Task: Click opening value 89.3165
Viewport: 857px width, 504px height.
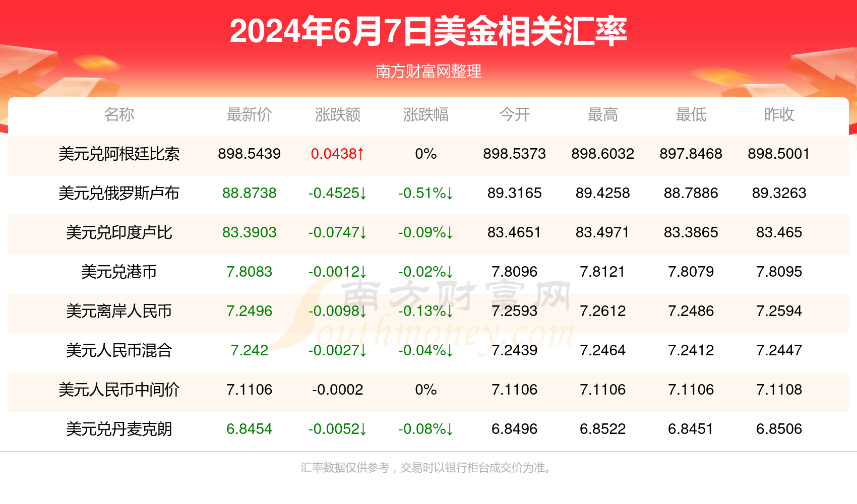Action: [514, 193]
